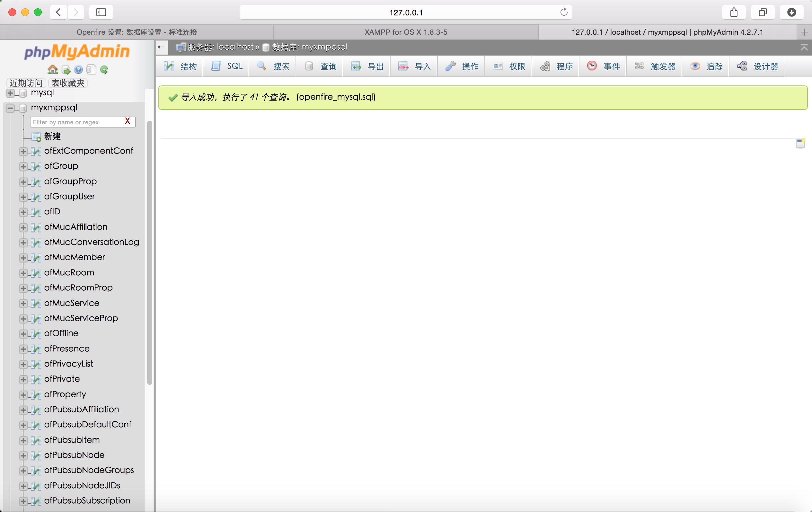The width and height of the screenshot is (812, 512).
Task: Go back in Safari history
Action: 58,12
